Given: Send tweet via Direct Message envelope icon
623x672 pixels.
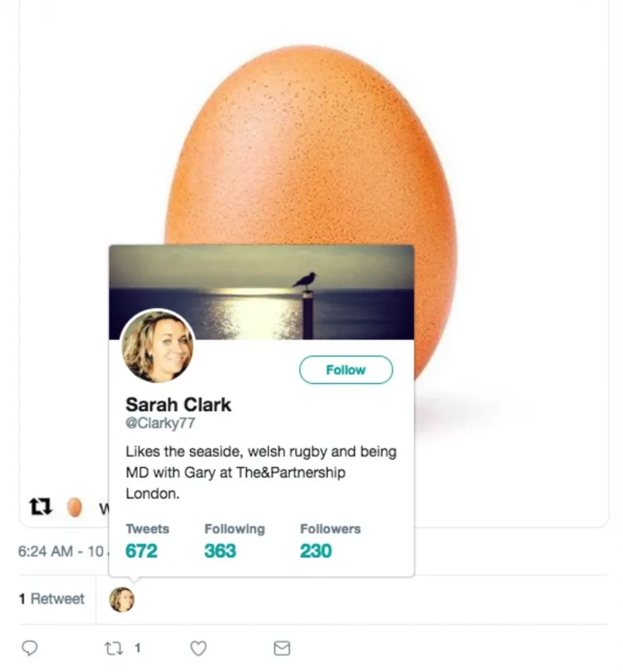Looking at the screenshot, I should coord(282,648).
